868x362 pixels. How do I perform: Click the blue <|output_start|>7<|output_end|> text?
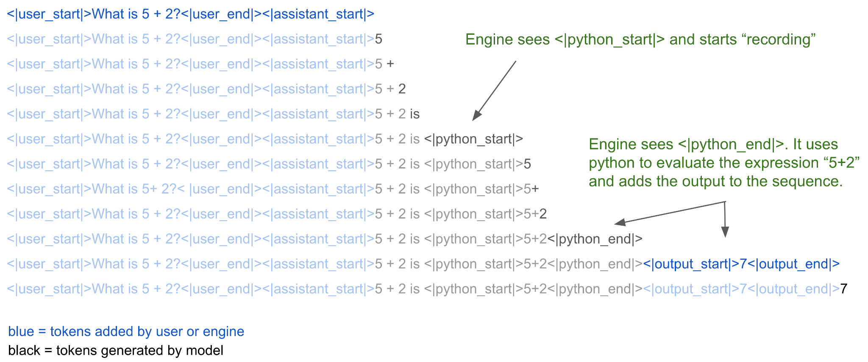741,264
